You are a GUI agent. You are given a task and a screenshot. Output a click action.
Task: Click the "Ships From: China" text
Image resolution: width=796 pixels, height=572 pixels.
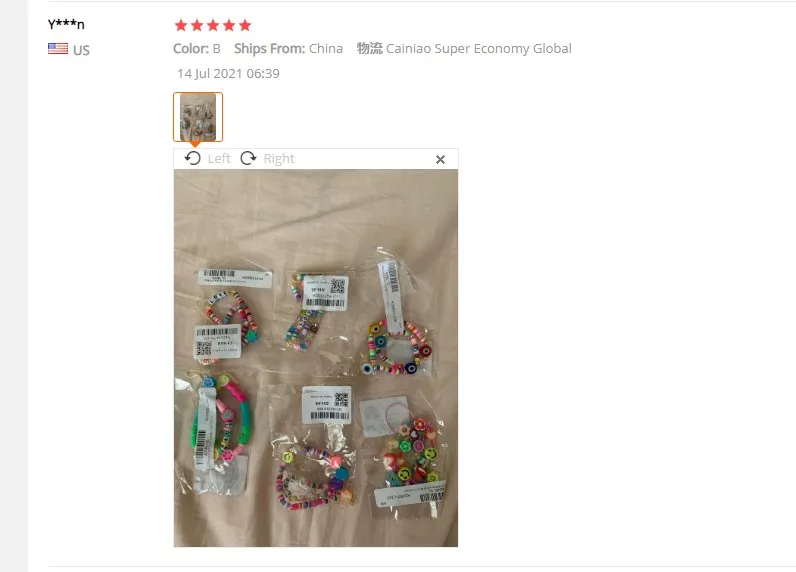coord(288,49)
